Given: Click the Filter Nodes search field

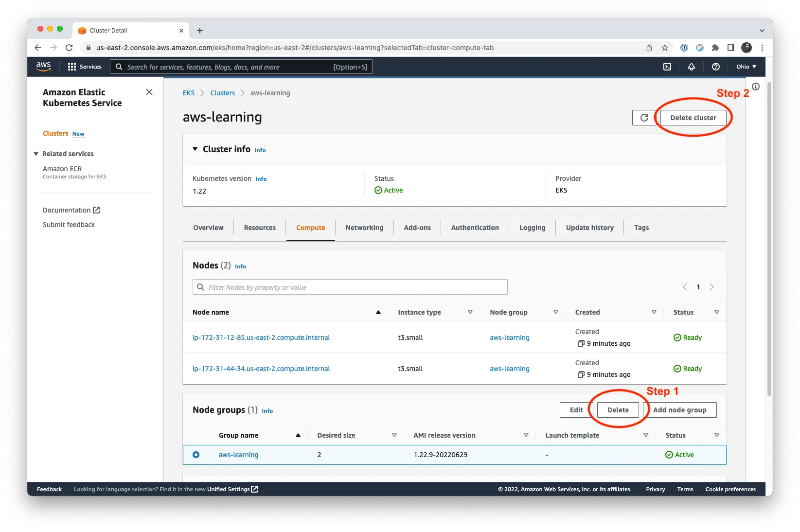Looking at the screenshot, I should (350, 287).
